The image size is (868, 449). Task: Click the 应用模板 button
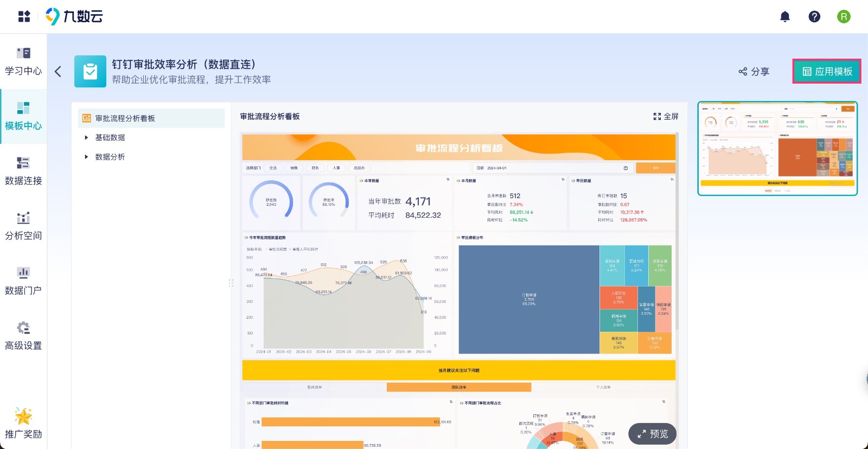point(827,71)
